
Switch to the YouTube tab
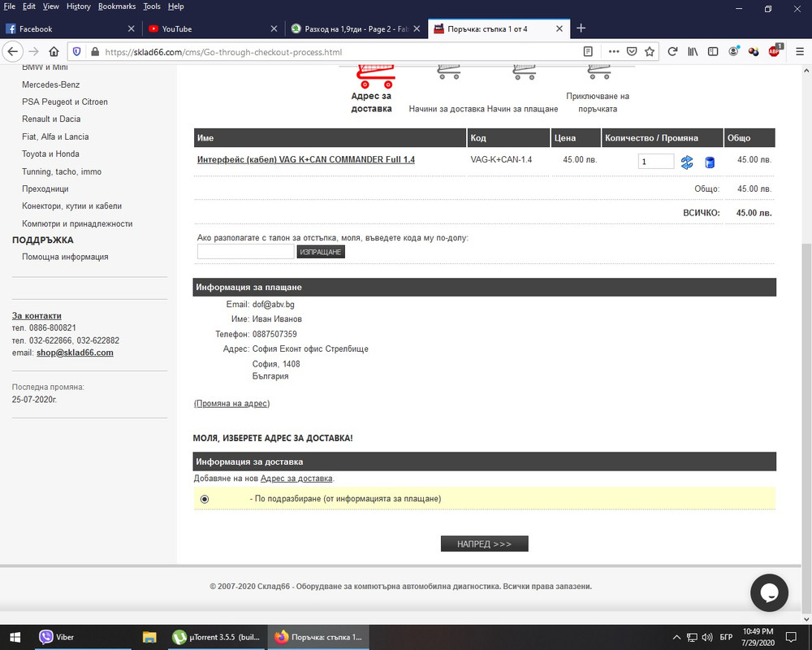(213, 29)
